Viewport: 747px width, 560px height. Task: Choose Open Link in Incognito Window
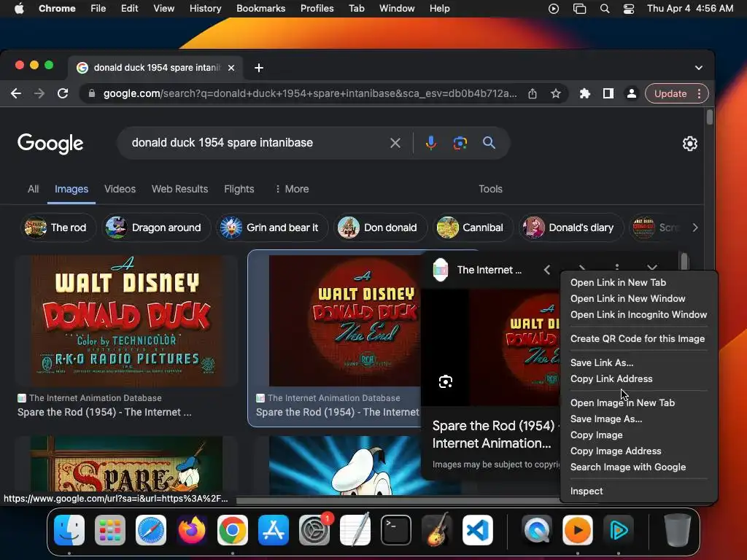click(x=638, y=315)
